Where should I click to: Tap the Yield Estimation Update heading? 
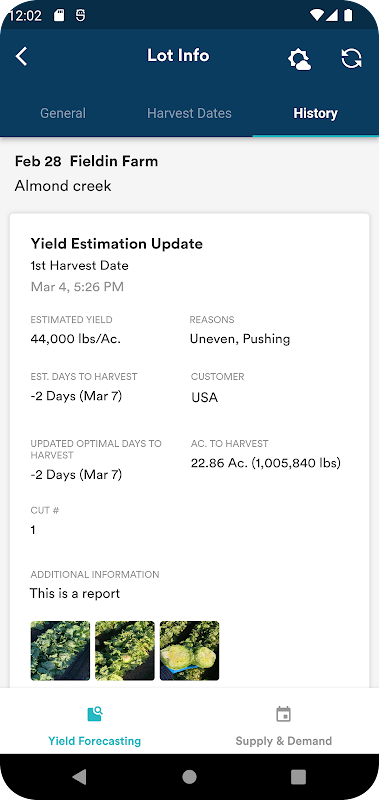[117, 243]
